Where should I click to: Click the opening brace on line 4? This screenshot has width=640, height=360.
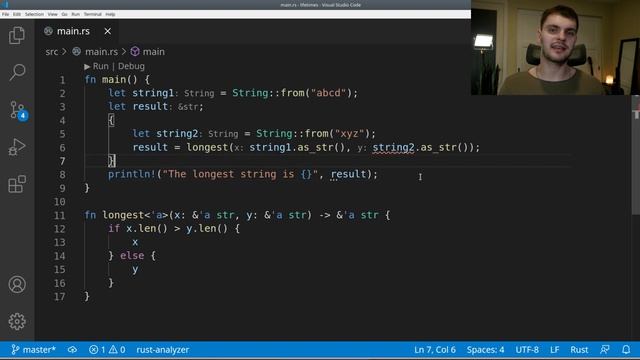[111, 120]
